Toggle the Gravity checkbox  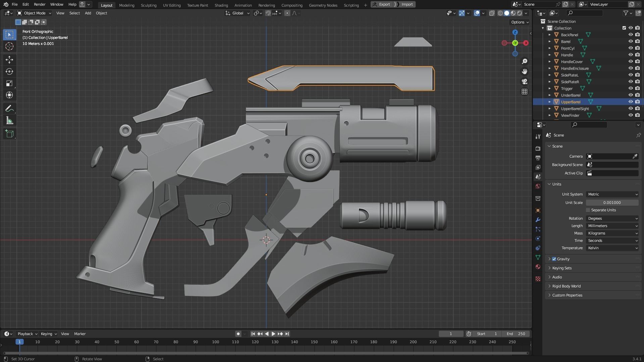(x=554, y=259)
